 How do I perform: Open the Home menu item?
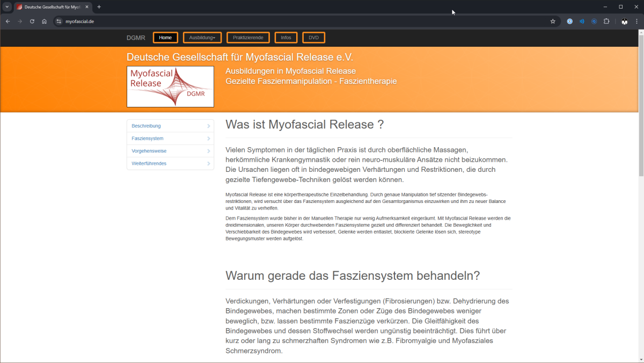coord(165,38)
